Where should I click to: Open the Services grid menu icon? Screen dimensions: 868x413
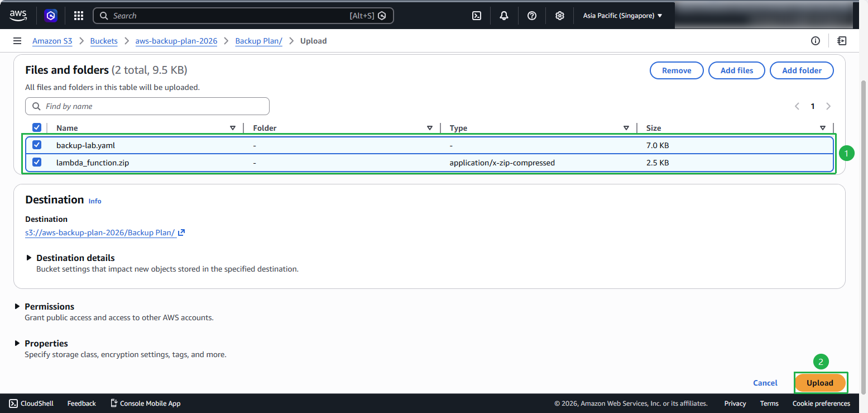79,16
